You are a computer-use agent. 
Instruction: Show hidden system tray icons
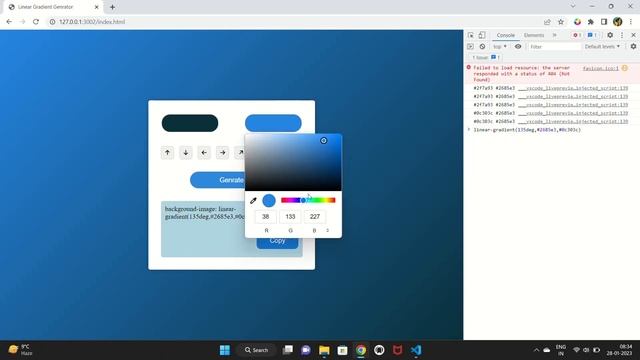point(536,350)
